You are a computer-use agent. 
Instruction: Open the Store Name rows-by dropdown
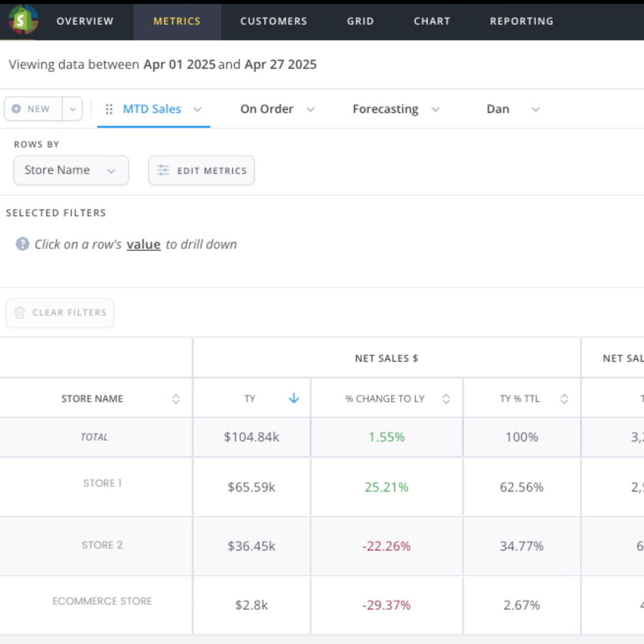click(x=71, y=170)
